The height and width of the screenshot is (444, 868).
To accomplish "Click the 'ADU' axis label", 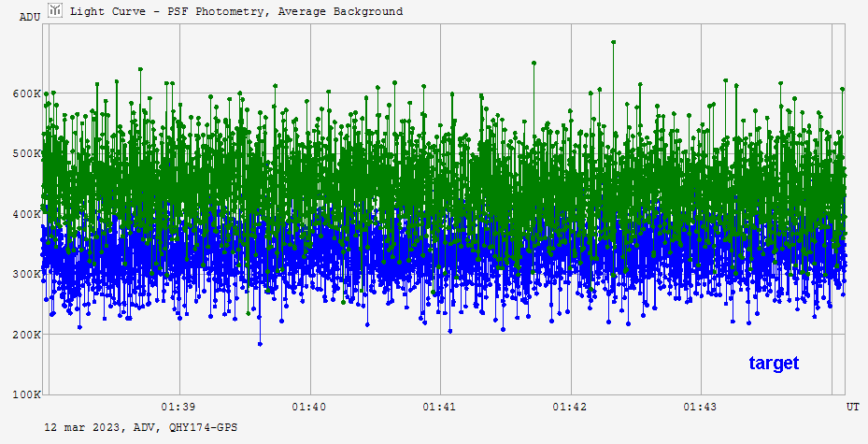I will [x=30, y=17].
